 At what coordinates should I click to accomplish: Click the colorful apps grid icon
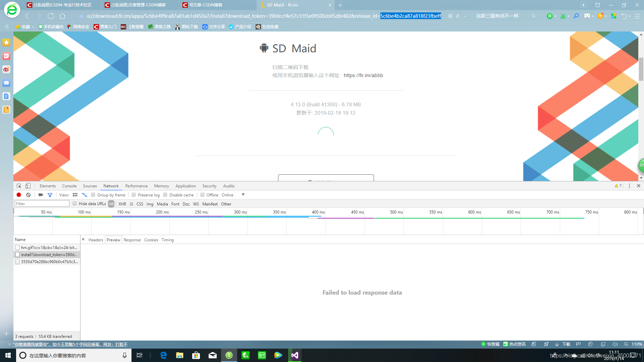tap(614, 16)
